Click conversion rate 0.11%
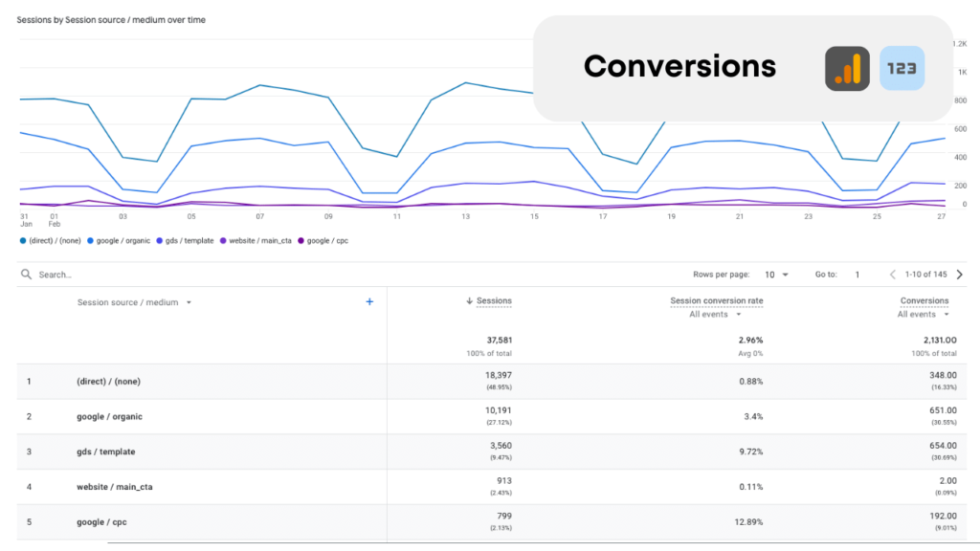This screenshot has width=980, height=551. click(x=750, y=487)
